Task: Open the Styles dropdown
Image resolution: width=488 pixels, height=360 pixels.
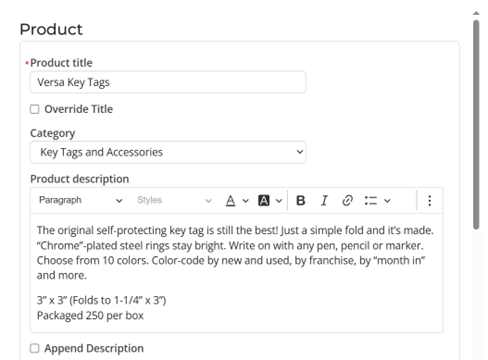Action: [x=174, y=200]
